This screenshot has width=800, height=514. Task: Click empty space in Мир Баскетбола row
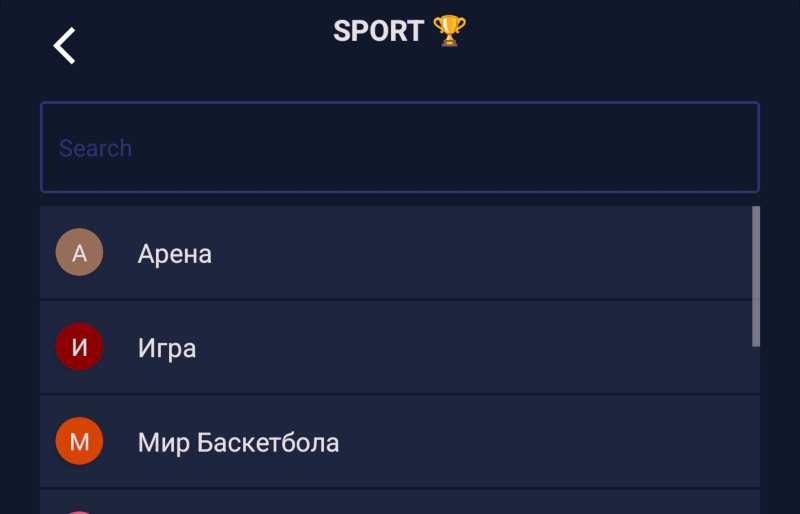(x=550, y=442)
